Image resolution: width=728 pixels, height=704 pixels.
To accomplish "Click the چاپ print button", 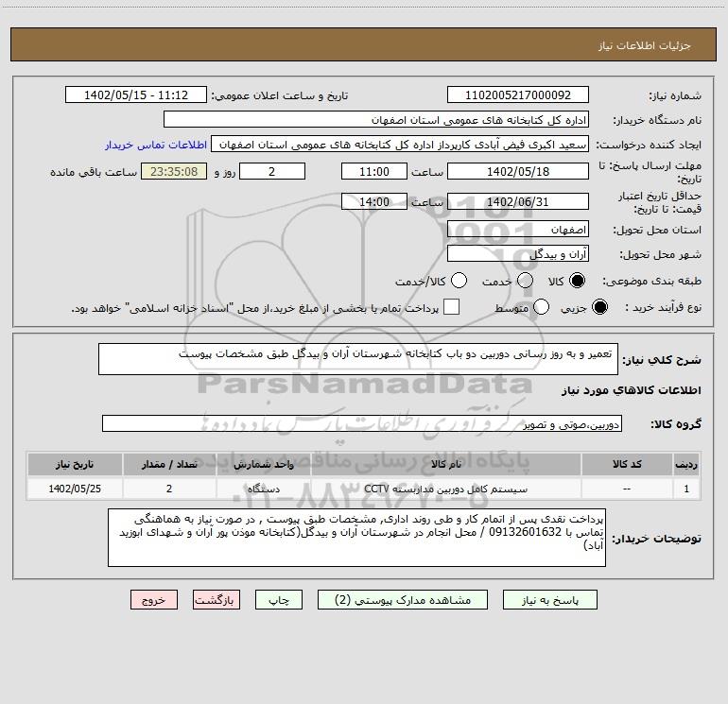I will (x=279, y=600).
